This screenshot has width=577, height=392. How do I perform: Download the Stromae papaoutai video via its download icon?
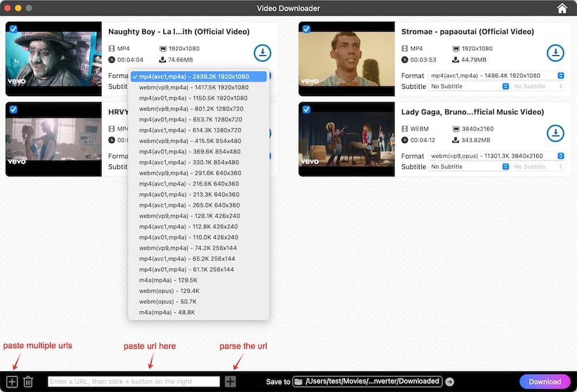[x=555, y=53]
